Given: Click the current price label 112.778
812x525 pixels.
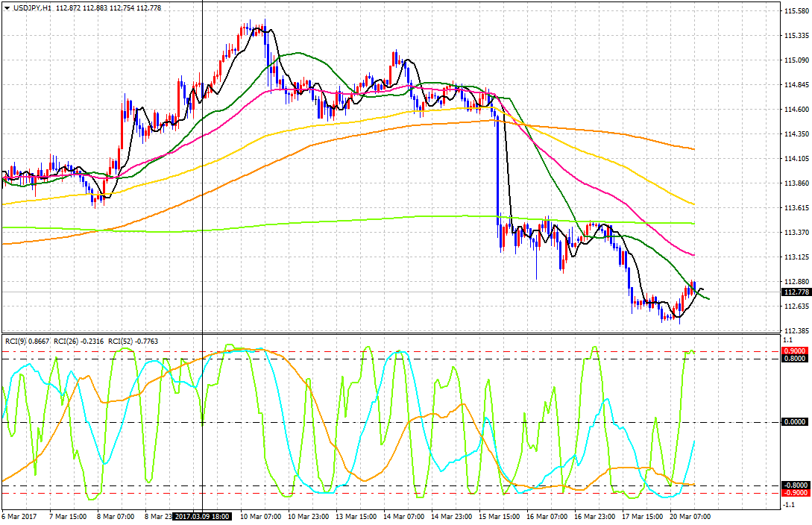Looking at the screenshot, I should 795,292.
